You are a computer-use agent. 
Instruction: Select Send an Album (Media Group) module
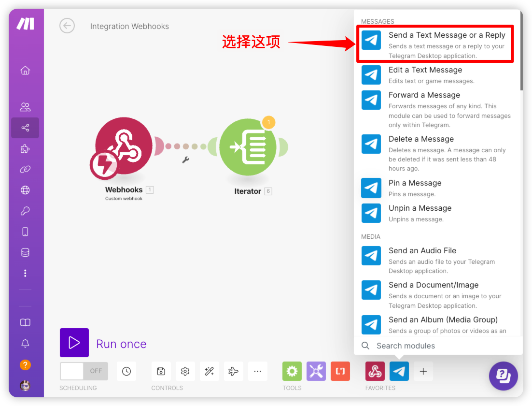pos(435,325)
